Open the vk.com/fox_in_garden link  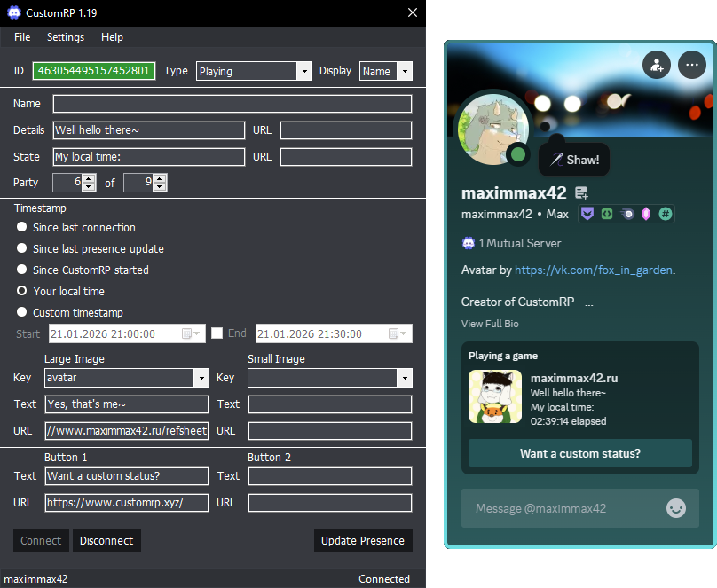click(x=593, y=270)
